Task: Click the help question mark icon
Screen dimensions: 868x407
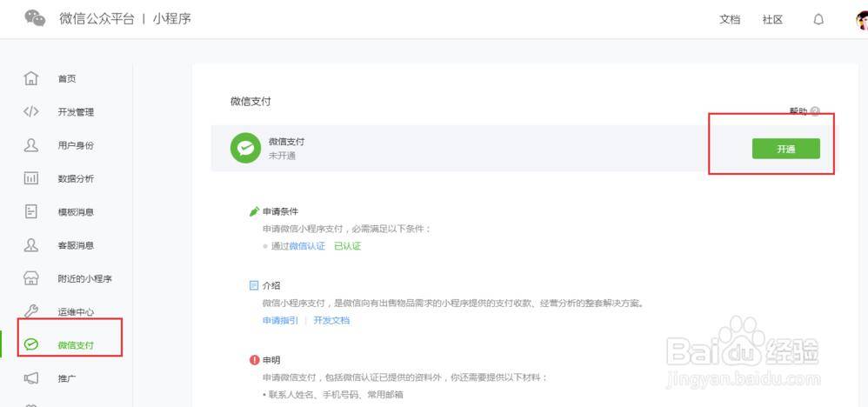Action: coord(814,111)
